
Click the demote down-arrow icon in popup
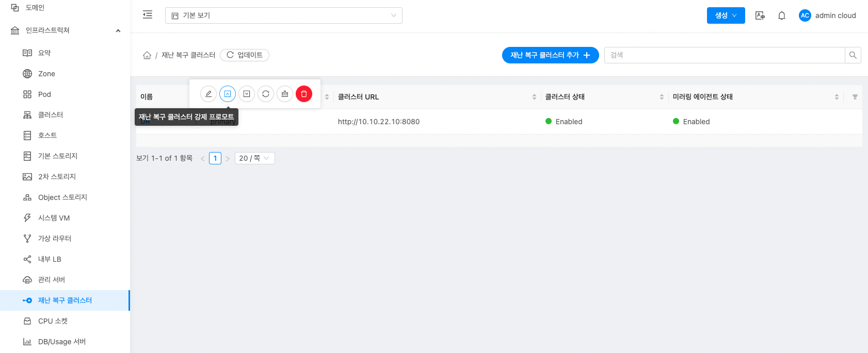pyautogui.click(x=247, y=94)
